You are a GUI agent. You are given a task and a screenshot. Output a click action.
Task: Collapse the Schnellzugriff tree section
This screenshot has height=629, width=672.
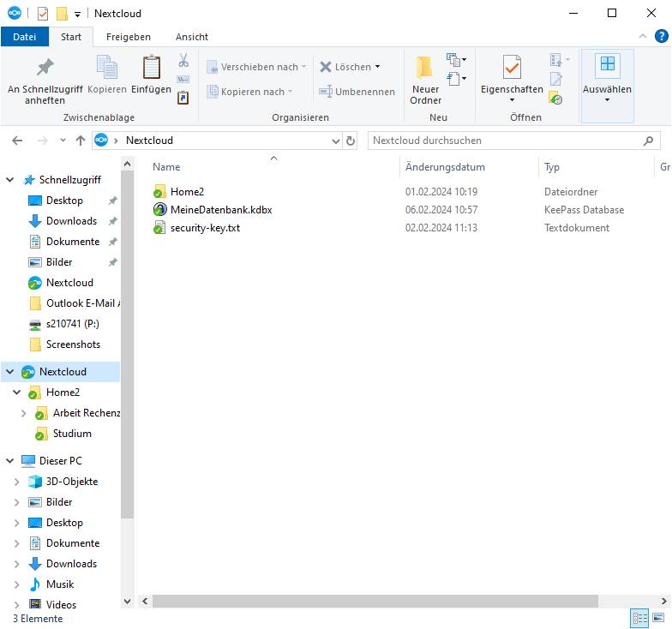[x=10, y=180]
